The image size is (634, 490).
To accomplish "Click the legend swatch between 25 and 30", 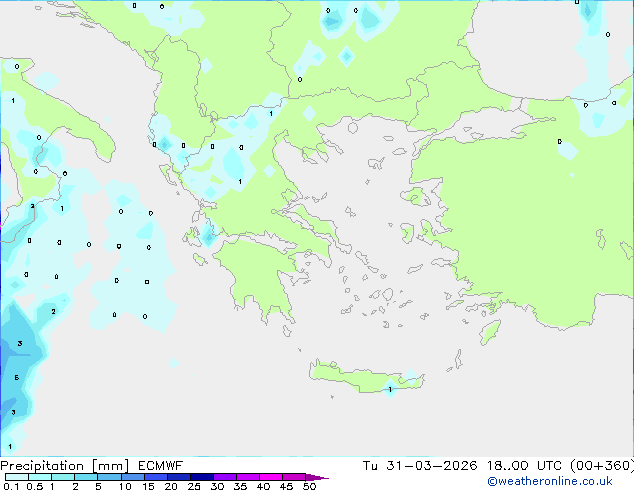I will coord(202,477).
